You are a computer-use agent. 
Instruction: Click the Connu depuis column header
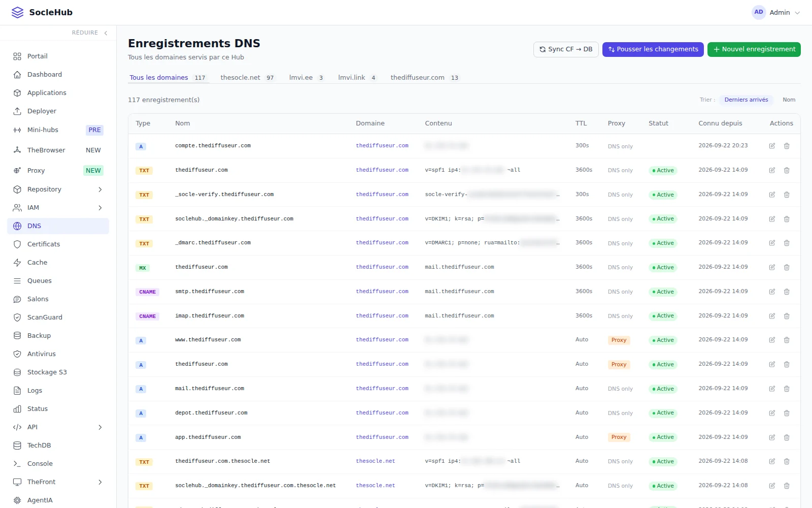tap(720, 123)
